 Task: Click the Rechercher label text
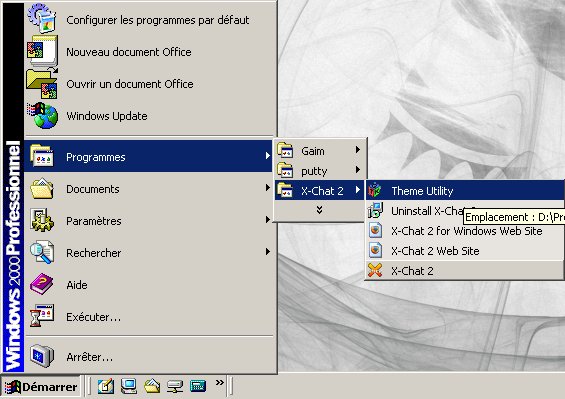[93, 253]
